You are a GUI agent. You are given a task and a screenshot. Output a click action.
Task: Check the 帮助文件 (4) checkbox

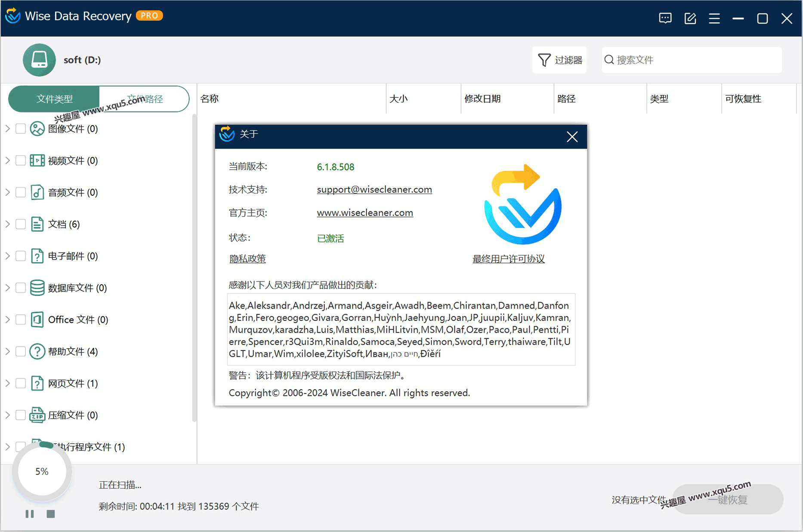click(21, 352)
